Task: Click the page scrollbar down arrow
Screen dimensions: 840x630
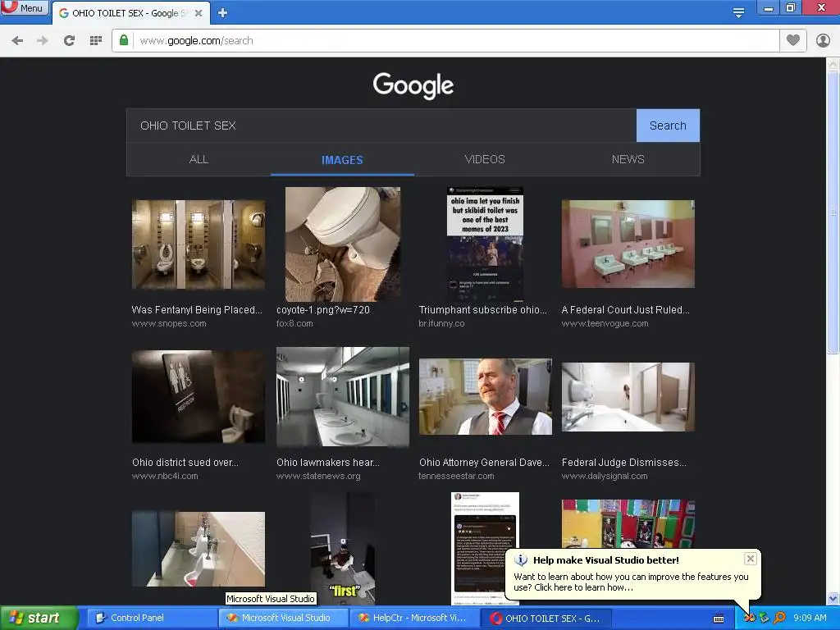Action: point(833,598)
